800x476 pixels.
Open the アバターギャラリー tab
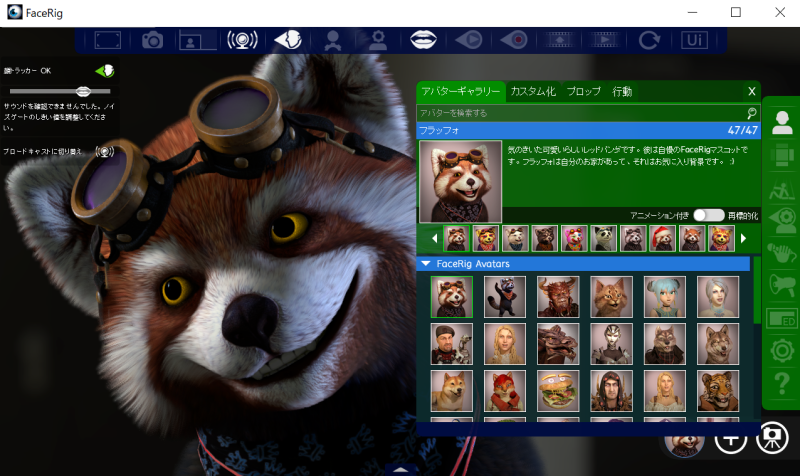[x=461, y=91]
